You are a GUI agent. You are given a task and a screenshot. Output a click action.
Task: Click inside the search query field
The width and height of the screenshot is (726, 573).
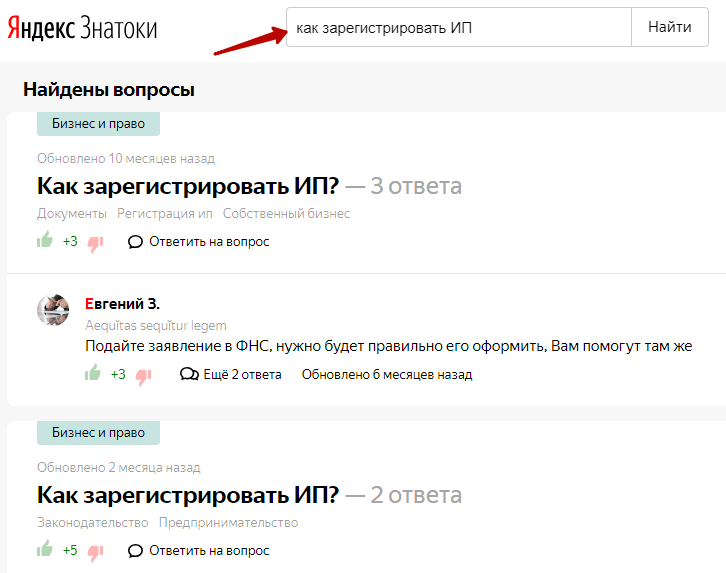tap(458, 28)
